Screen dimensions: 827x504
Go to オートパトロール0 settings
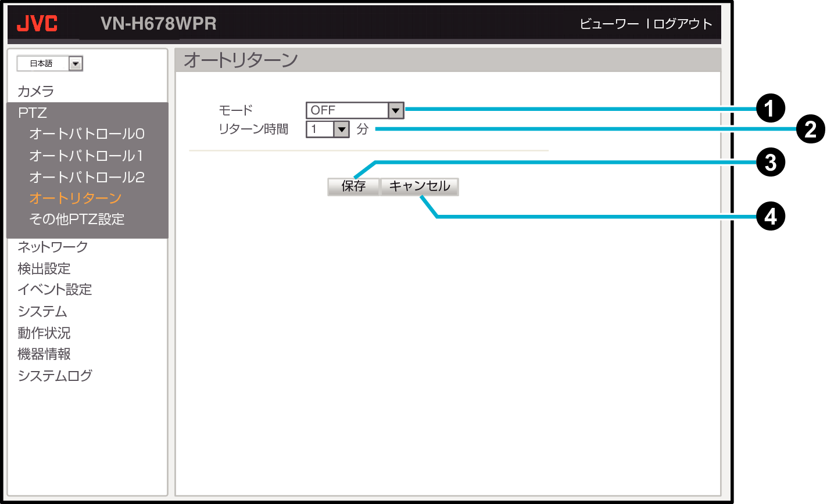(x=87, y=134)
